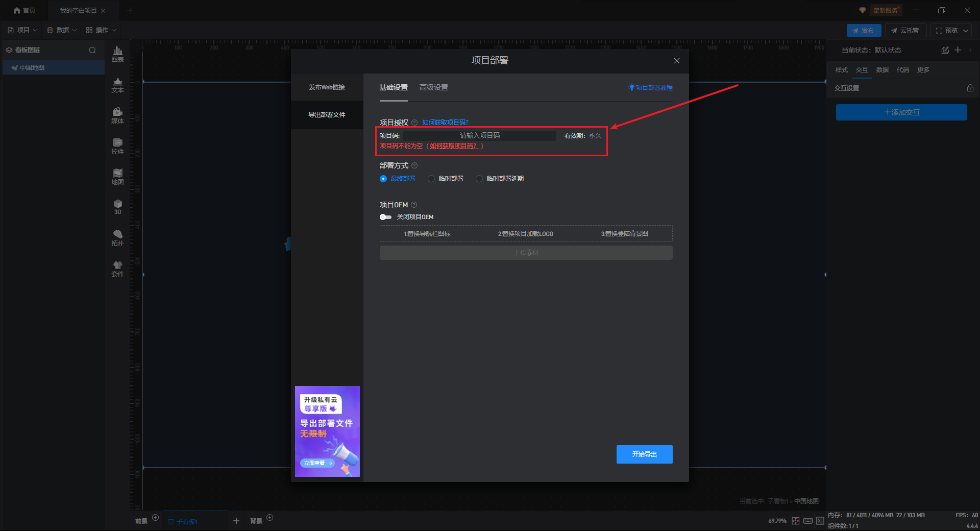The height and width of the screenshot is (531, 980).
Task: Open the 数据 dropdown menu
Action: pos(62,30)
